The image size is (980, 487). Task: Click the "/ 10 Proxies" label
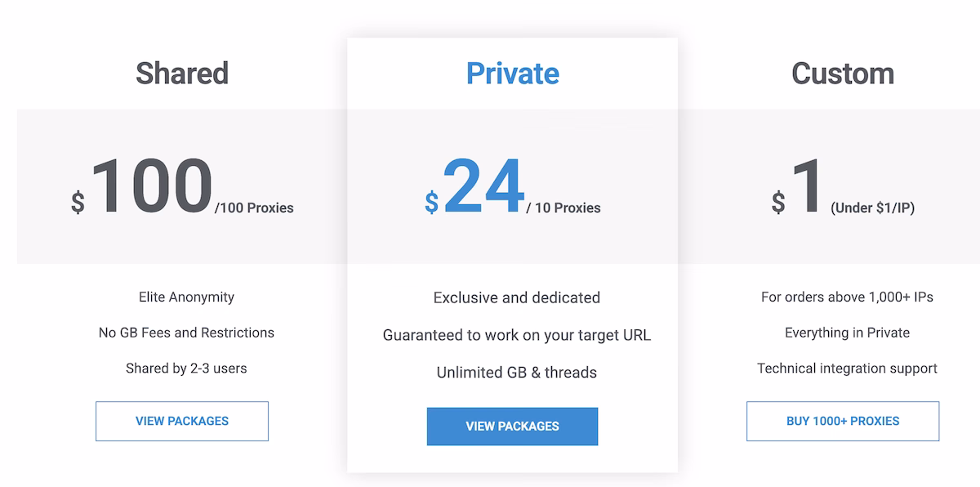[563, 208]
